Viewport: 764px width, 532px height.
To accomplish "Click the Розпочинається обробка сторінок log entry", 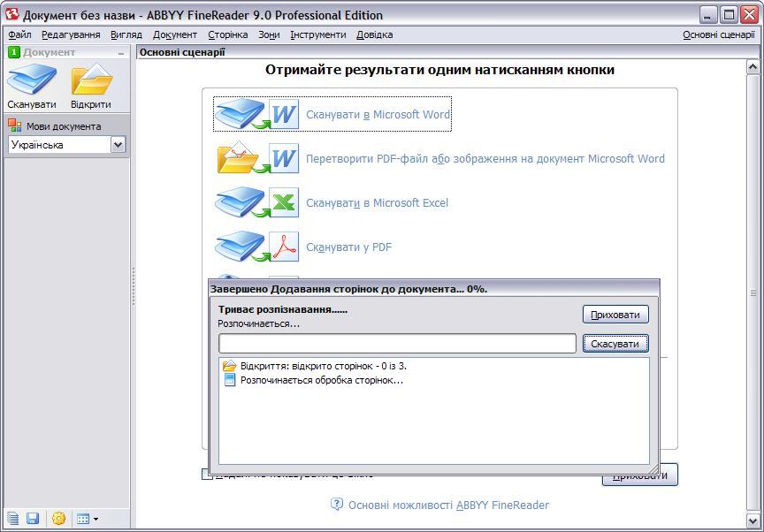I will [313, 380].
